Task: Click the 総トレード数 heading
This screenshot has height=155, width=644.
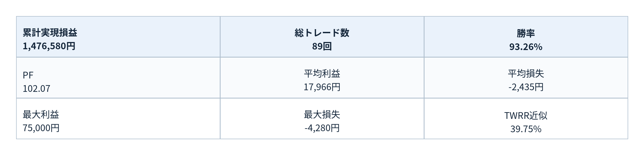Action: point(322,33)
